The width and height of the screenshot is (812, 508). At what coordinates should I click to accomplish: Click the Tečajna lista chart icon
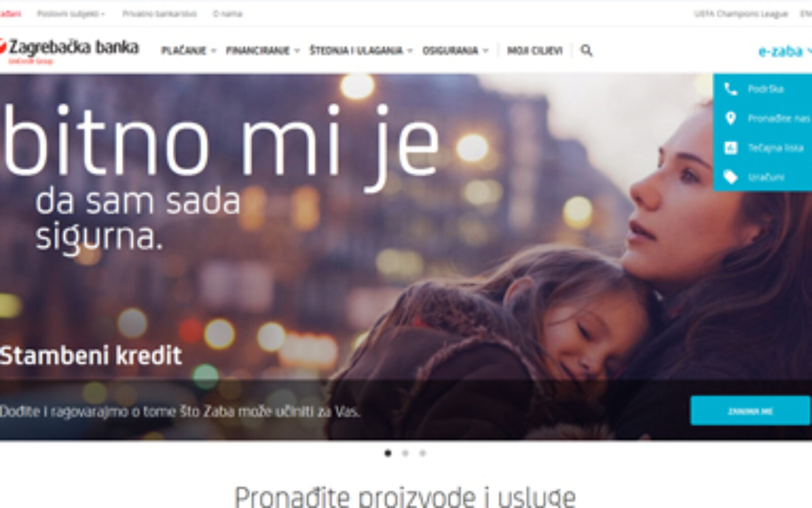click(x=730, y=148)
